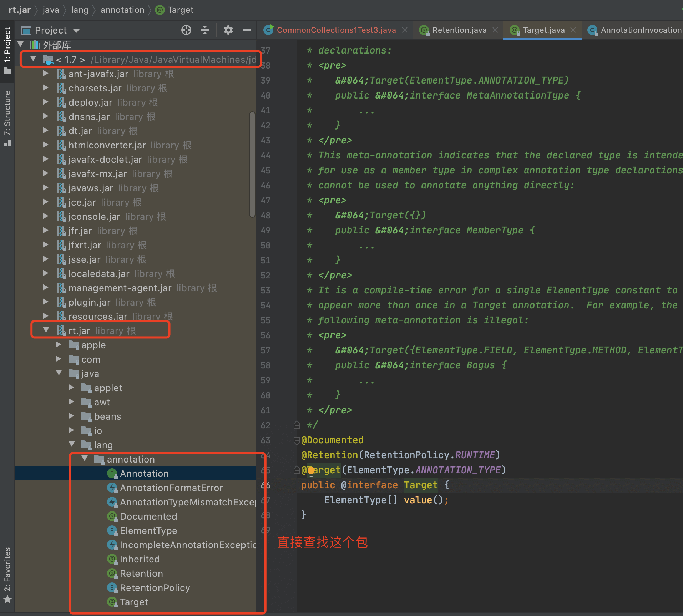
Task: Open the Project view dropdown
Action: pos(76,31)
